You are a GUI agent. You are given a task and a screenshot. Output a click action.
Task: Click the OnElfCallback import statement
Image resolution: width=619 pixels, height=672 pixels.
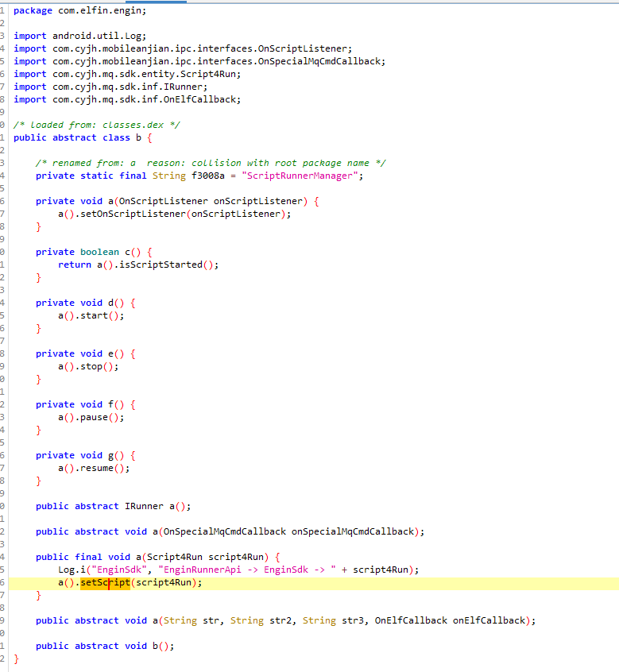(127, 99)
